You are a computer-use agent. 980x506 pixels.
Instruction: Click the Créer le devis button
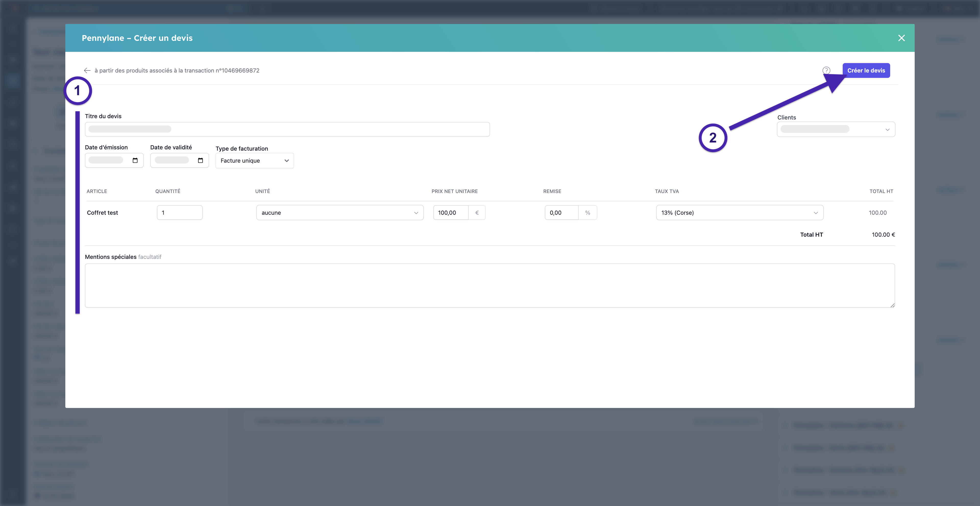pos(866,70)
